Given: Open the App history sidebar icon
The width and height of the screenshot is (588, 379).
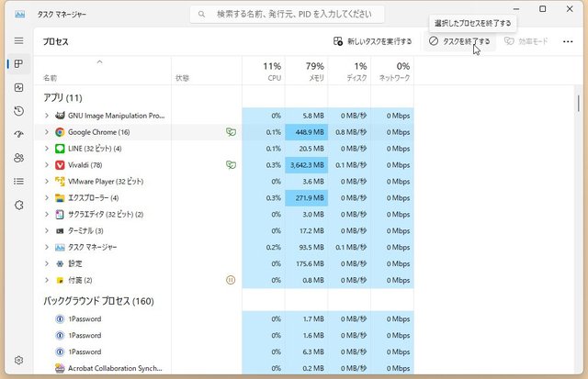Looking at the screenshot, I should [18, 111].
